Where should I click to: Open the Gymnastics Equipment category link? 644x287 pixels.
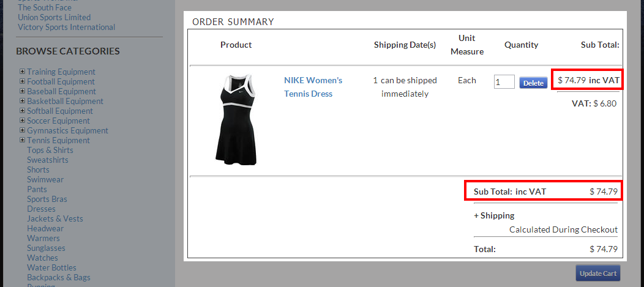pyautogui.click(x=68, y=131)
